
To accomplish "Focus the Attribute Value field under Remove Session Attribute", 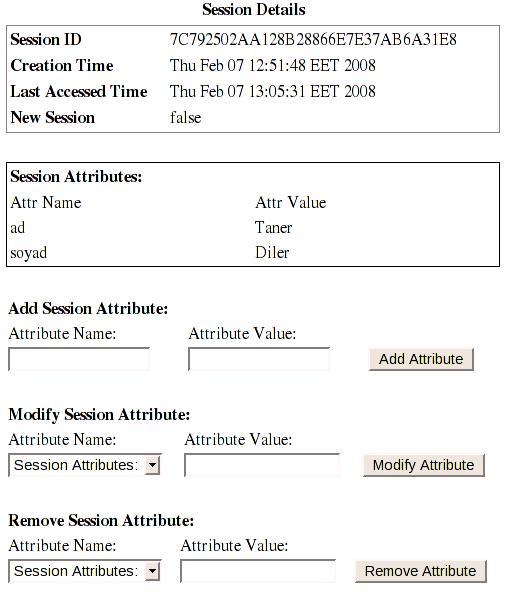I will tap(258, 571).
